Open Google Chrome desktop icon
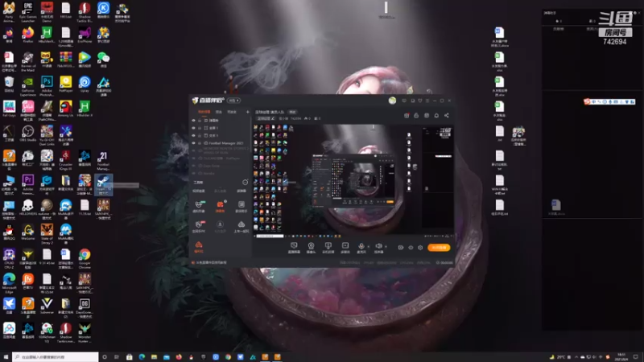 pos(85,259)
